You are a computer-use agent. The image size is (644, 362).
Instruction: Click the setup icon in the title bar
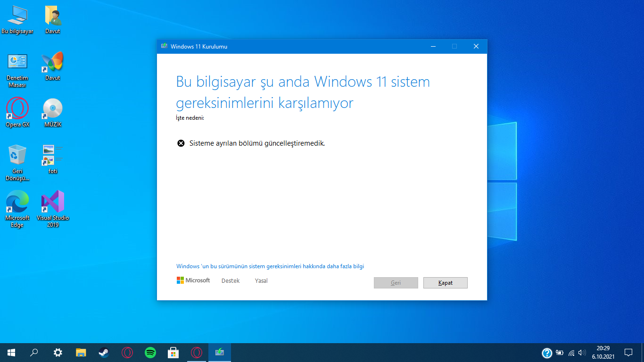(x=164, y=46)
